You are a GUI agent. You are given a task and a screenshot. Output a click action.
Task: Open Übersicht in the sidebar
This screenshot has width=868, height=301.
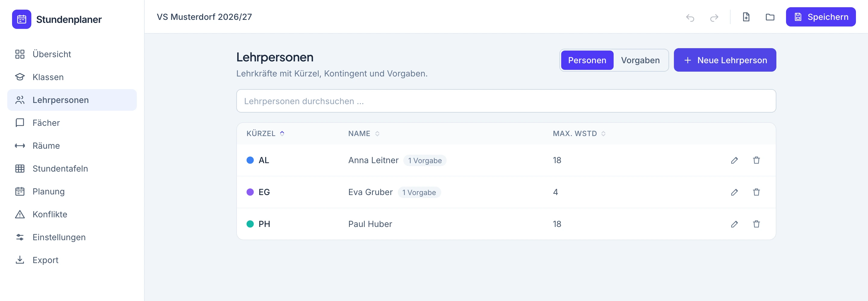(72, 54)
